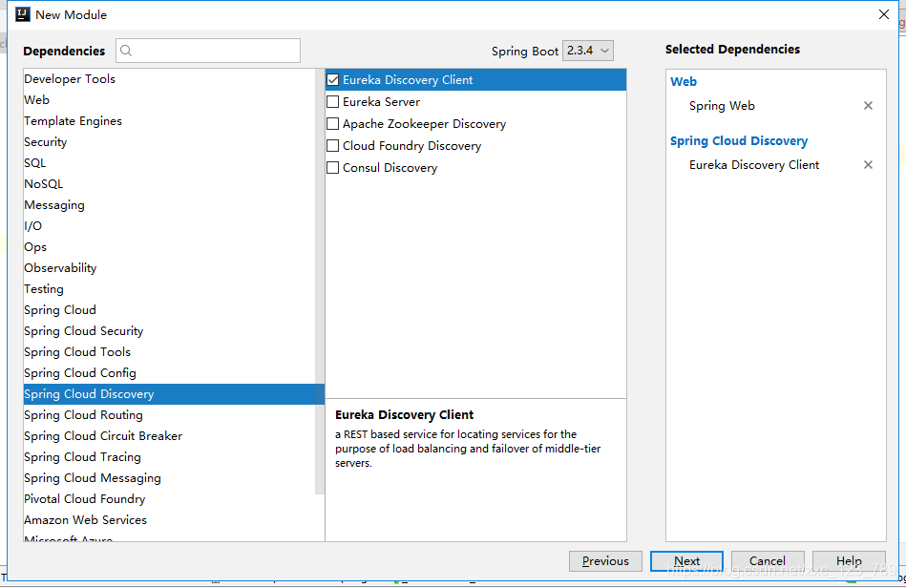Click Eureka Discovery Client in selected list

754,164
